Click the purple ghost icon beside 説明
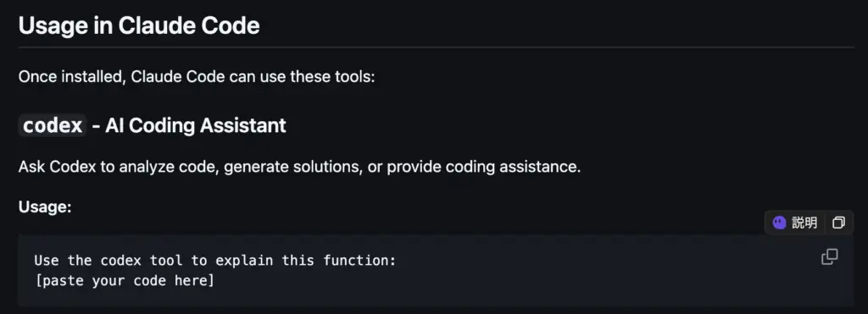868x314 pixels. 780,223
